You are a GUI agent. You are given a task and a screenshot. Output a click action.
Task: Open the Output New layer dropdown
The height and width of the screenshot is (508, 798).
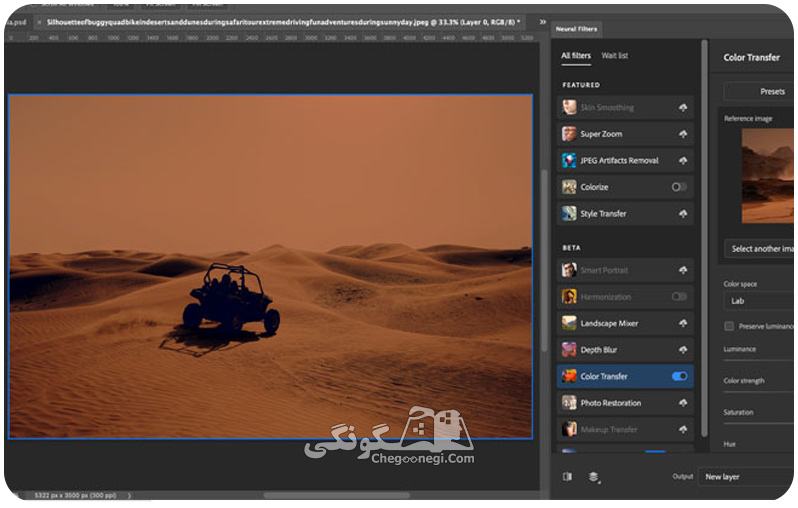click(746, 476)
